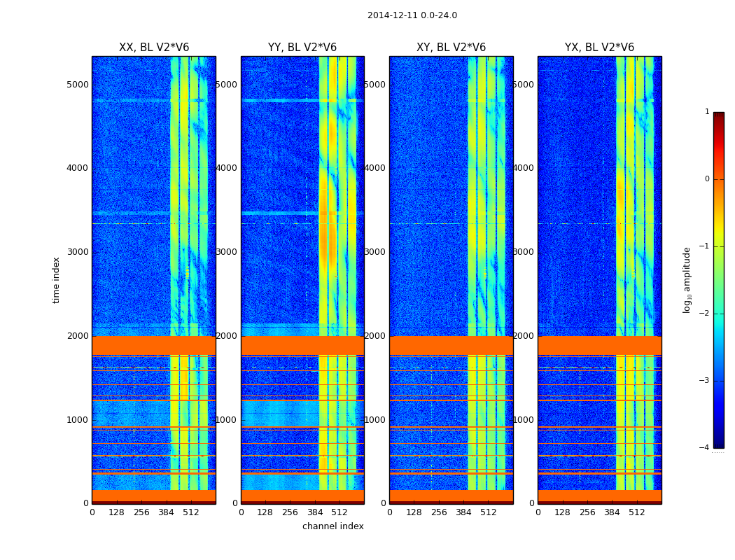Image resolution: width=735 pixels, height=560 pixels.
Task: Click the 128 x-axis tick under the XY plot
Action: 414,512
